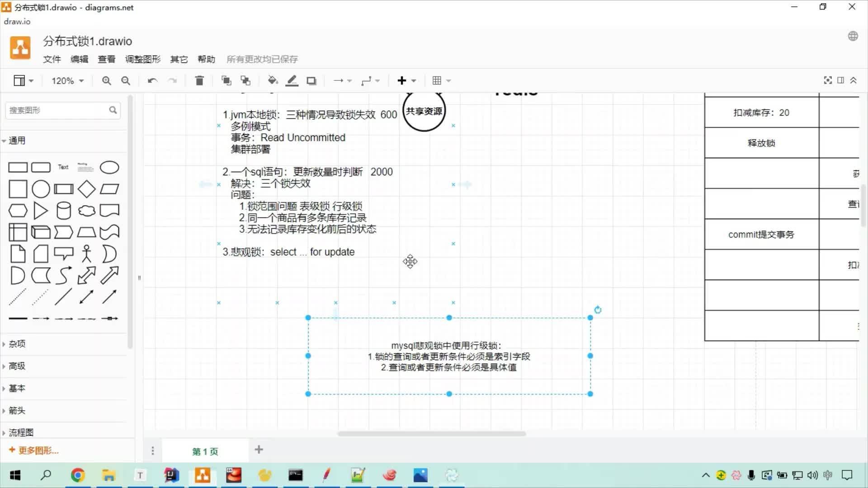The height and width of the screenshot is (488, 868).
Task: Click the zoom in magnifier icon
Action: (106, 81)
